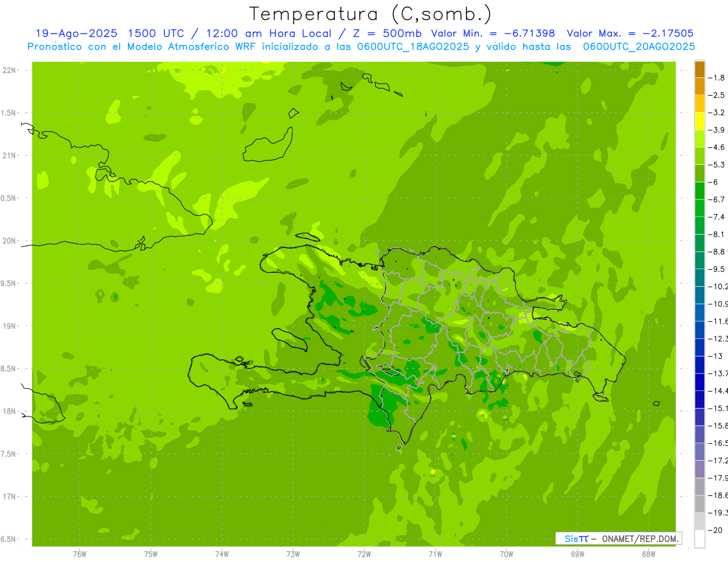
Task: Click the '8.5N' latitude label
Action: tap(9, 369)
